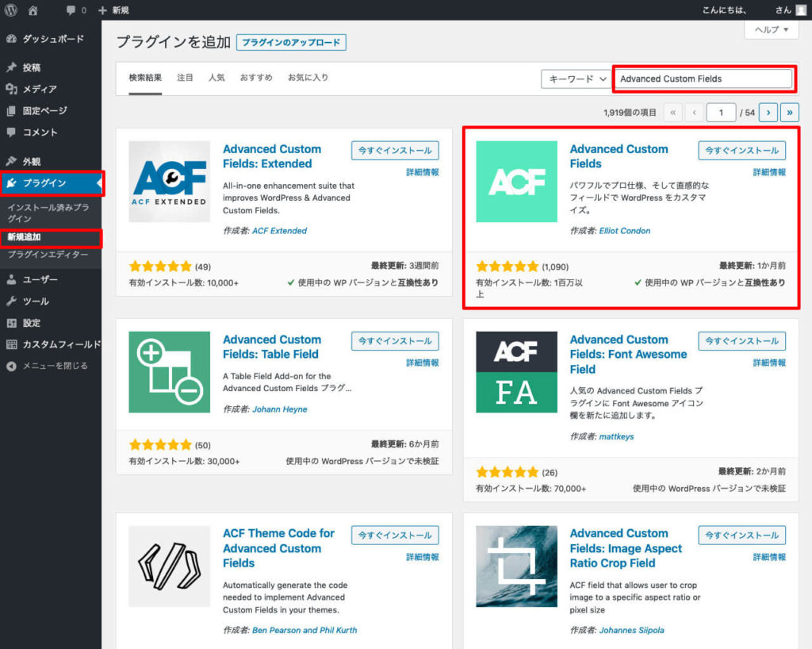Open author link Johannes Siipola
The width and height of the screenshot is (812, 649).
click(631, 630)
